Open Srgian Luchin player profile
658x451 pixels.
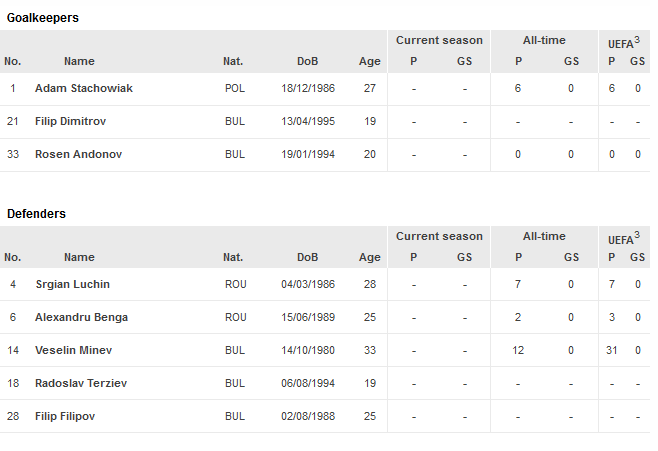click(x=72, y=284)
